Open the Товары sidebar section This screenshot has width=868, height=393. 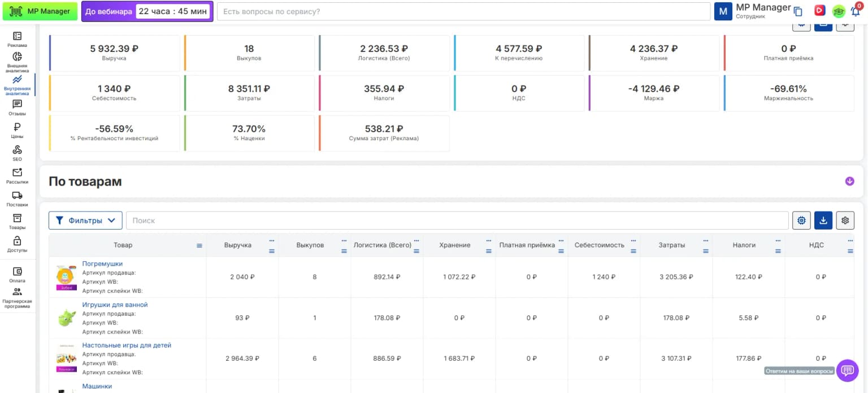(17, 222)
